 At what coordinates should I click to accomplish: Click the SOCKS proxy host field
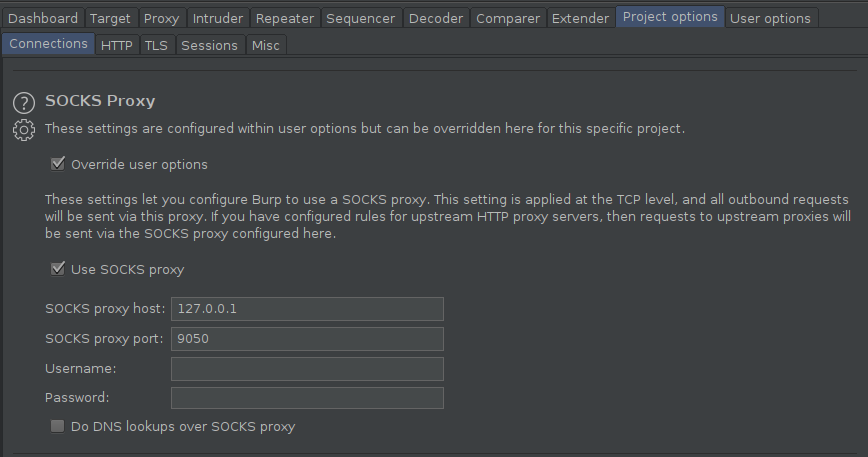coord(307,309)
